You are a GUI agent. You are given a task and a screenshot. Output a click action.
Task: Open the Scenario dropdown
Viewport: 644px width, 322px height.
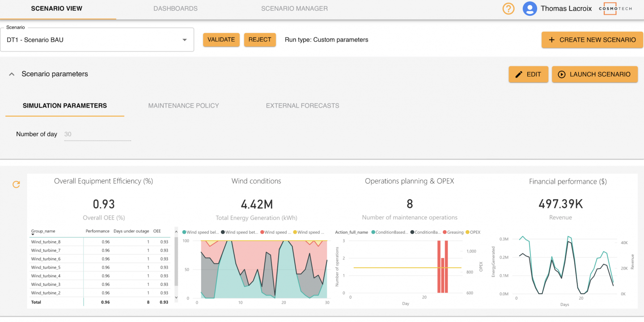pos(97,40)
